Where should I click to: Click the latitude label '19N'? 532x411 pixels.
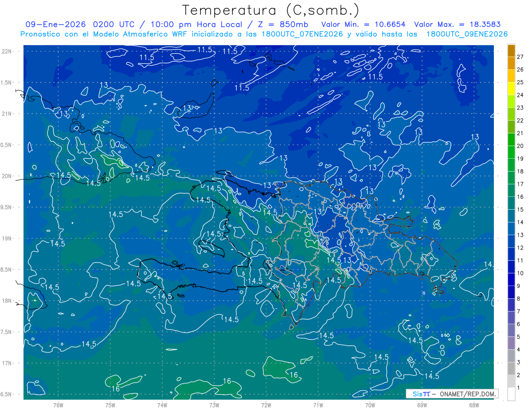pos(7,239)
